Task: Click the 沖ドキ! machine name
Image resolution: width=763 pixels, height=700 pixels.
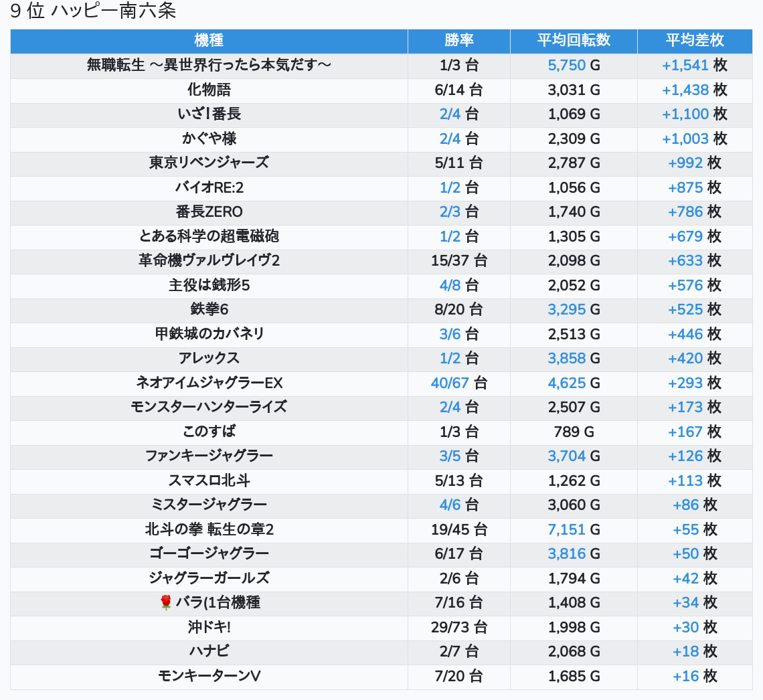Action: coord(209,627)
